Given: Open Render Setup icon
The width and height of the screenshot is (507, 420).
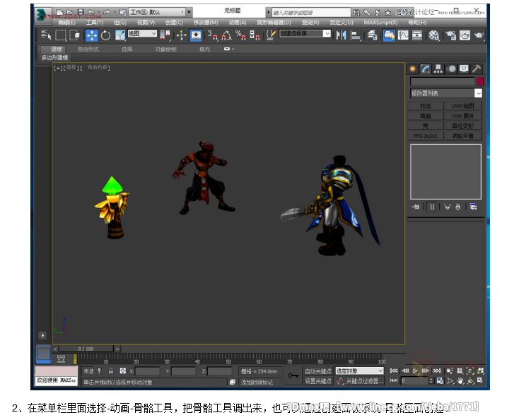Looking at the screenshot, I should tap(450, 35).
